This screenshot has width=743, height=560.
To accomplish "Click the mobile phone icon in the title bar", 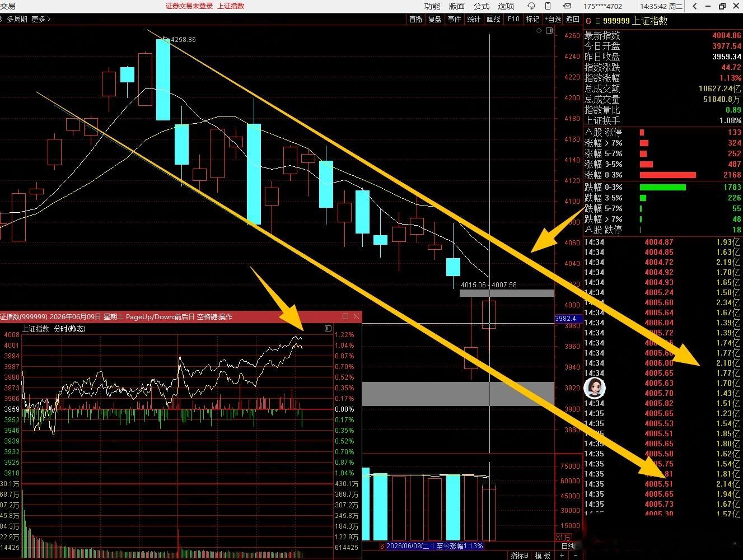I will coord(548,6).
